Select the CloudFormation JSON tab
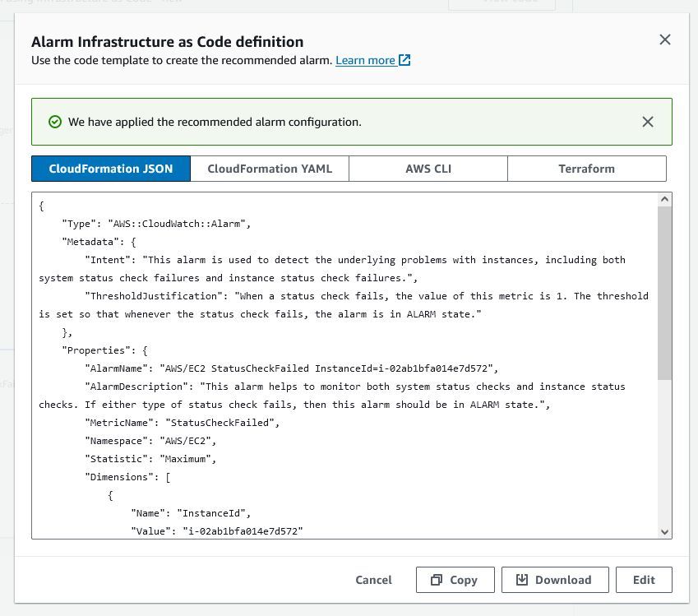 (111, 169)
